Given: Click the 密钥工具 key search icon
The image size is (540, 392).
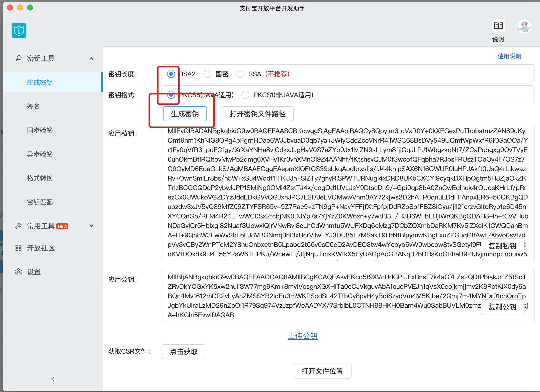Looking at the screenshot, I should [18, 58].
